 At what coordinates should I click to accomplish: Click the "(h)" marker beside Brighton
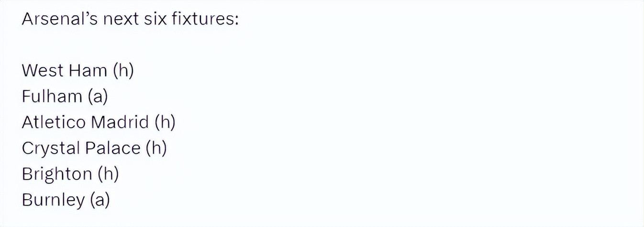pos(108,174)
